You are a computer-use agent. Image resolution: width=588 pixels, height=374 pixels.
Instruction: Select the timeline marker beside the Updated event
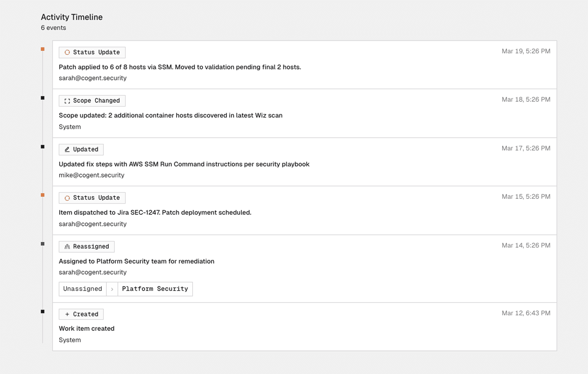click(43, 147)
